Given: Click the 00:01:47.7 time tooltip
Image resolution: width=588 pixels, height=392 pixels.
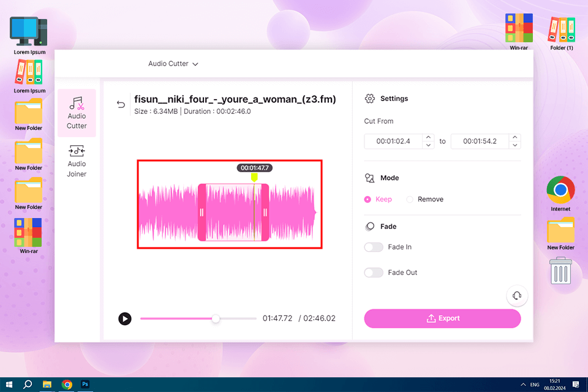Looking at the screenshot, I should click(255, 168).
